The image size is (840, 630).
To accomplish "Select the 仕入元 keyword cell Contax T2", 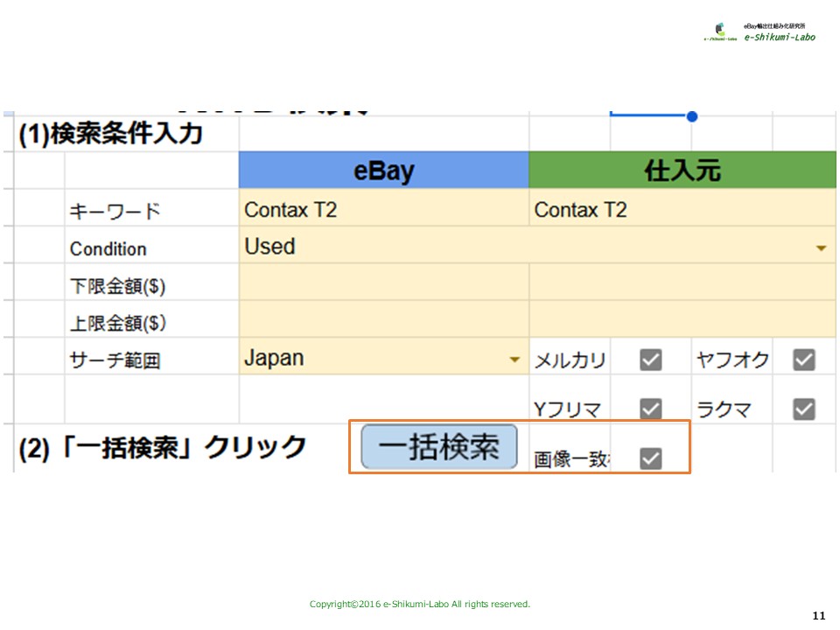I will [682, 208].
